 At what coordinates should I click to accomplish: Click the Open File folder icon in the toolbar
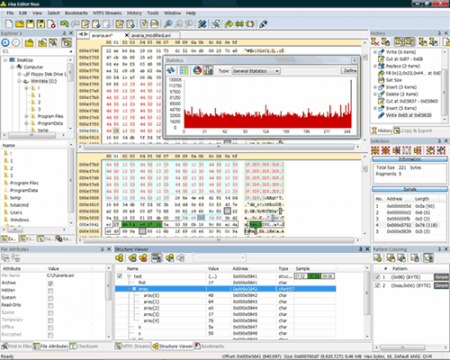tap(20, 24)
